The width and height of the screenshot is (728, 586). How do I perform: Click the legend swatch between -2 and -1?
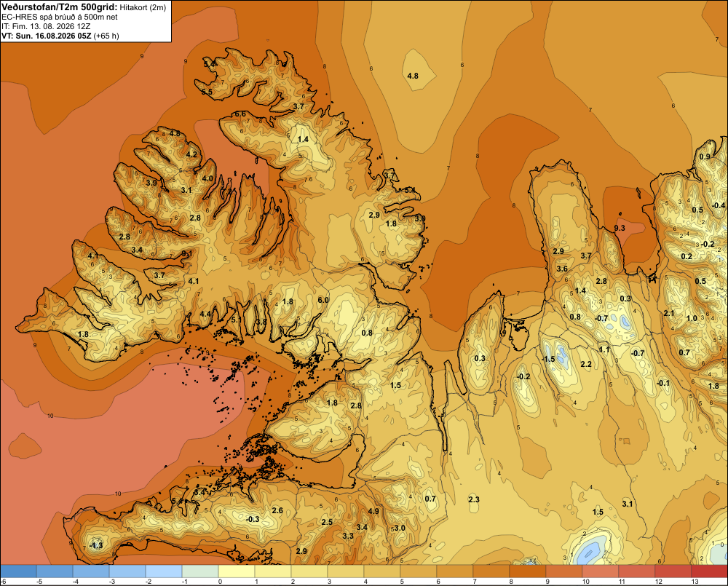point(163,571)
